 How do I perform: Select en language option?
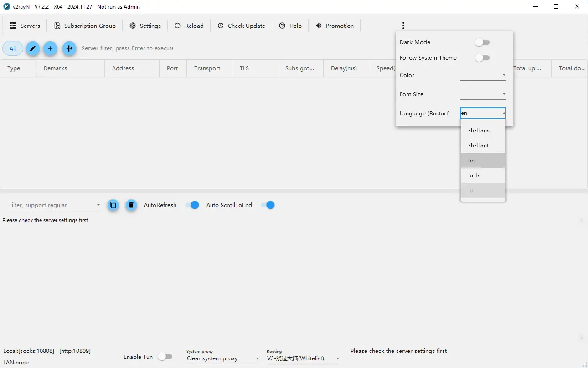point(483,161)
